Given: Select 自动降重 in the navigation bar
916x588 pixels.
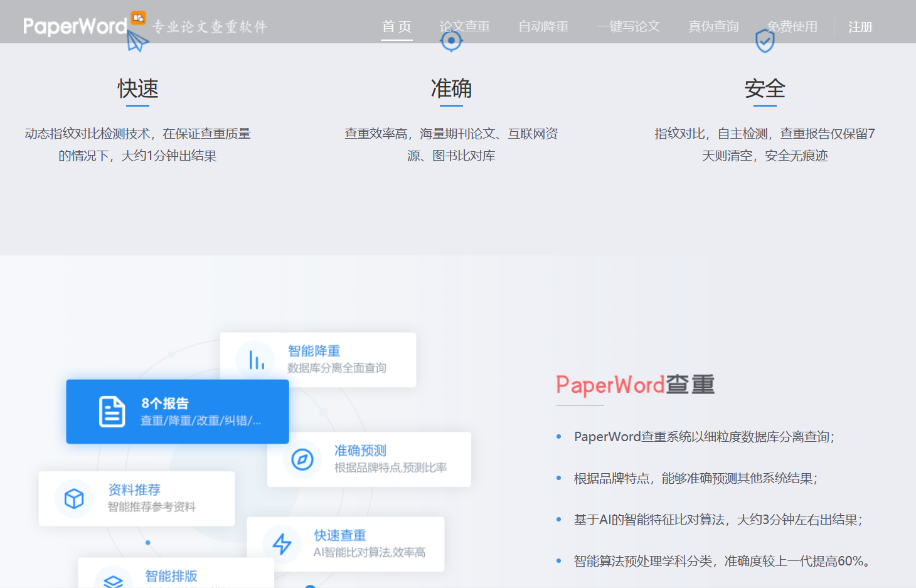Looking at the screenshot, I should click(x=543, y=27).
